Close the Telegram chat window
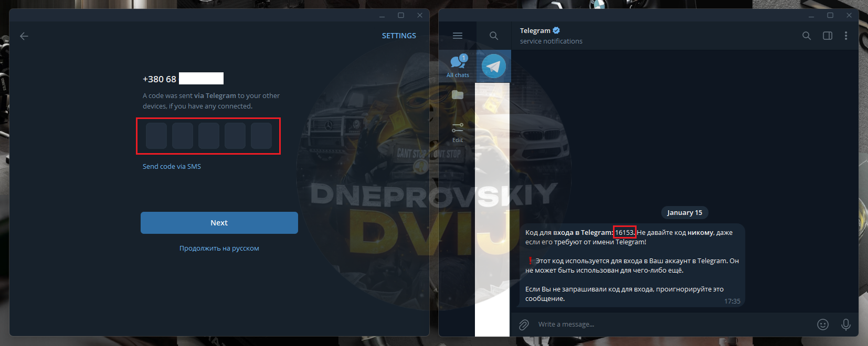 click(849, 16)
